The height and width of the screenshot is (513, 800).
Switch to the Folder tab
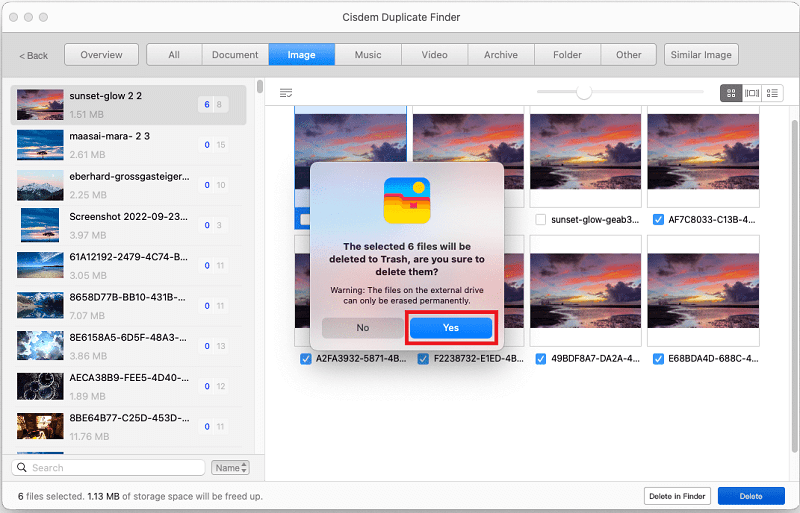(567, 55)
